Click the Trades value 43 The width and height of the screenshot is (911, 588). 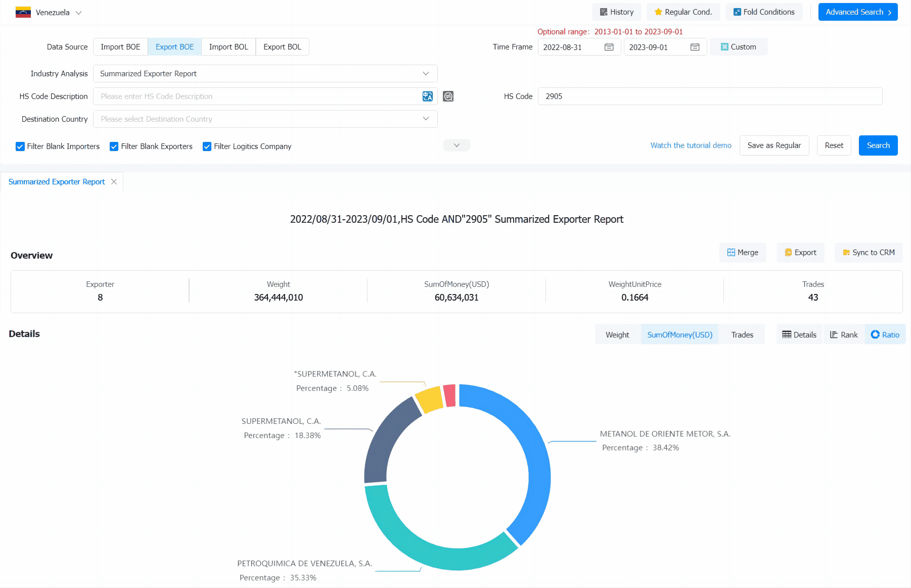tap(813, 298)
